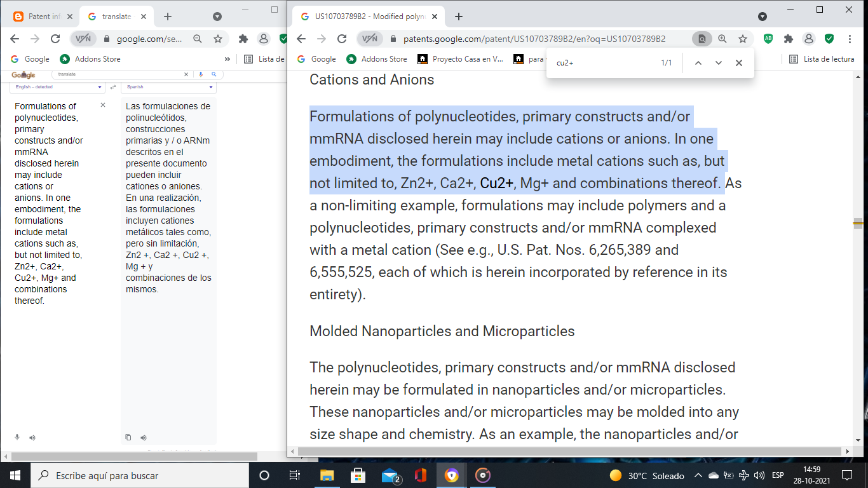Close the translate tab in left window

pyautogui.click(x=144, y=17)
